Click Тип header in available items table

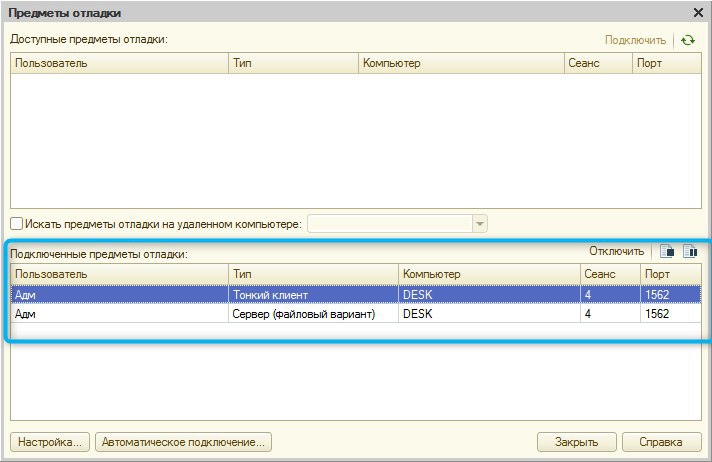coord(293,63)
